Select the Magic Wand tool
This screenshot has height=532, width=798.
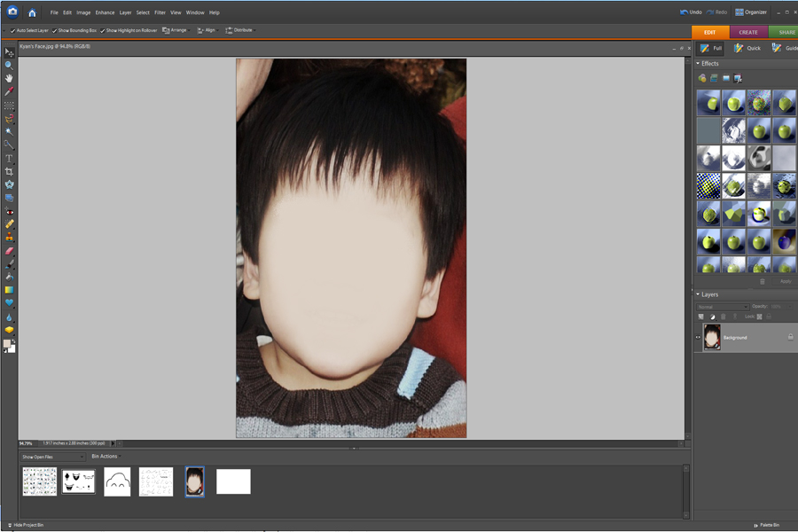[x=9, y=131]
